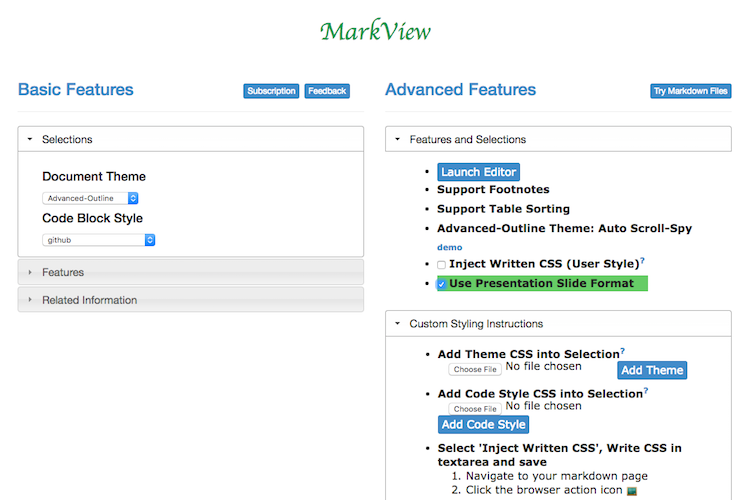Collapse Features and Selections section

tap(558, 139)
